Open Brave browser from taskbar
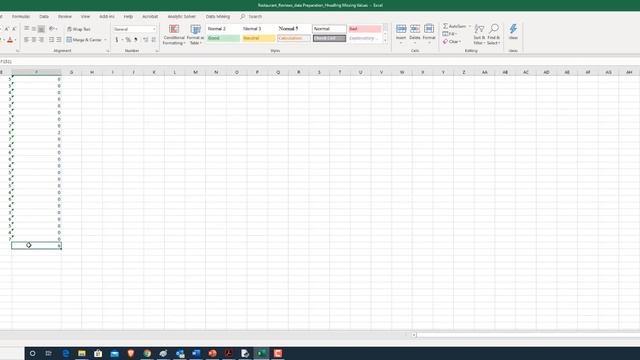This screenshot has height=360, width=640. point(131,353)
